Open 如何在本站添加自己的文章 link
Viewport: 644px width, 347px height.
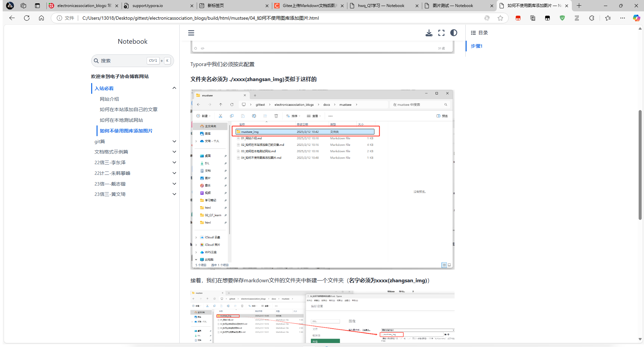tap(129, 109)
